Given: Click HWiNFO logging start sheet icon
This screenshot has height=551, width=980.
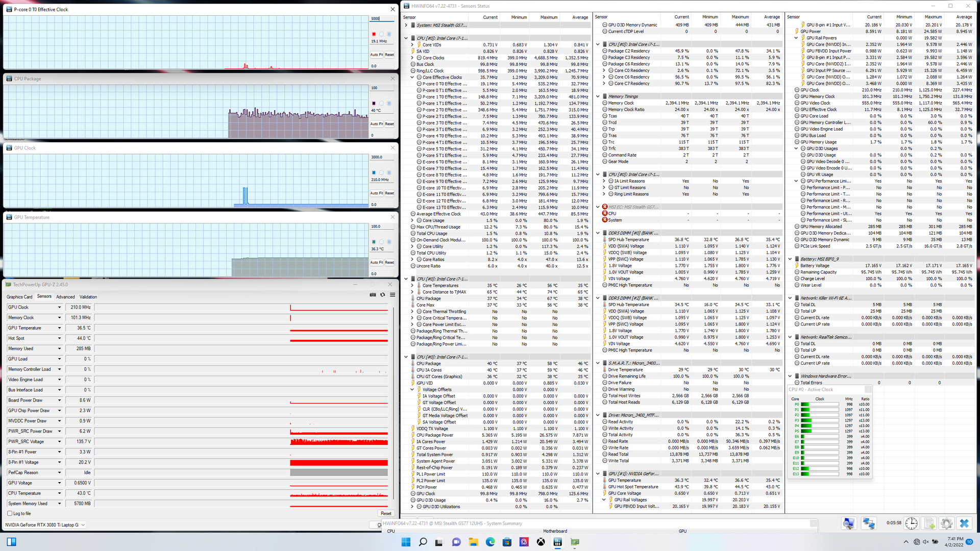Looking at the screenshot, I should [x=929, y=523].
